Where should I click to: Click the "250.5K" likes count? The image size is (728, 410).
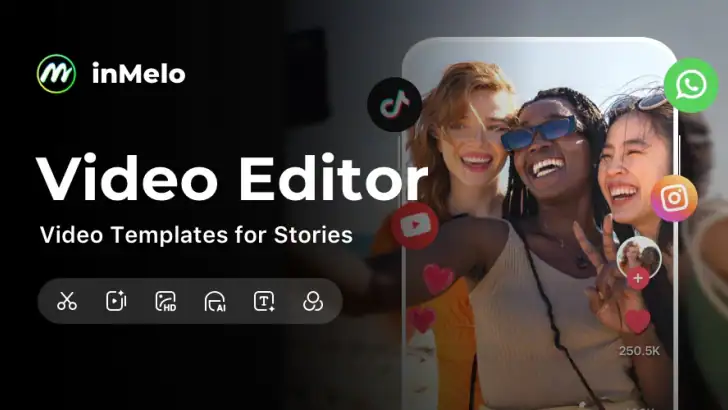[x=639, y=351]
